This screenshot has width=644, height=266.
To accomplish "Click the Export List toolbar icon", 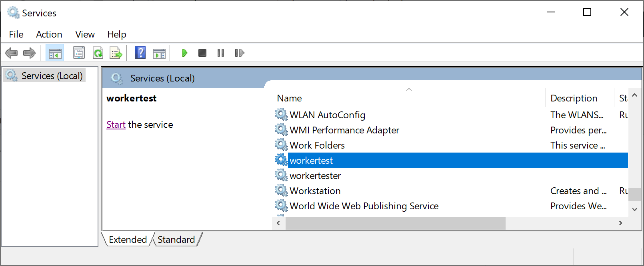I will pos(116,53).
